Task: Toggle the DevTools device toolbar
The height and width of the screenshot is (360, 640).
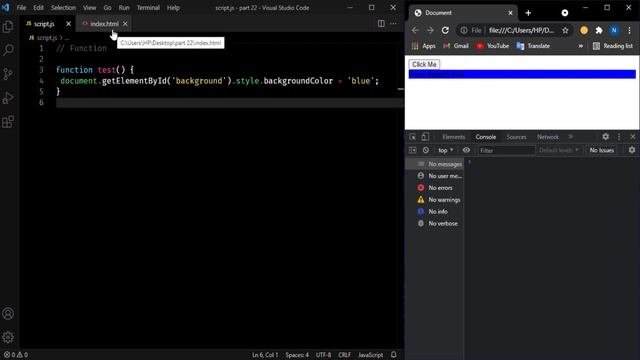Action: coord(425,137)
